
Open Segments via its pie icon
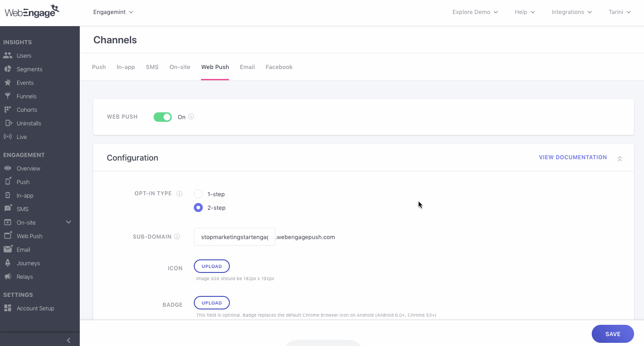pyautogui.click(x=8, y=69)
